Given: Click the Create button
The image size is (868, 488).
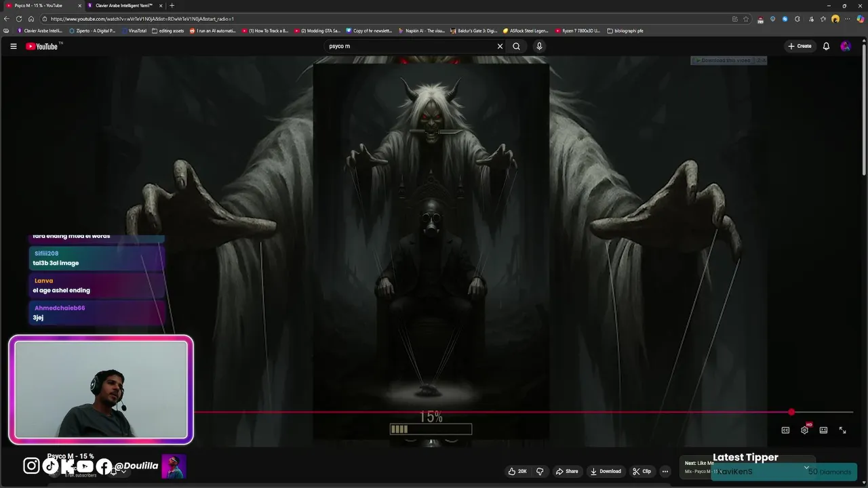Looking at the screenshot, I should click(800, 46).
